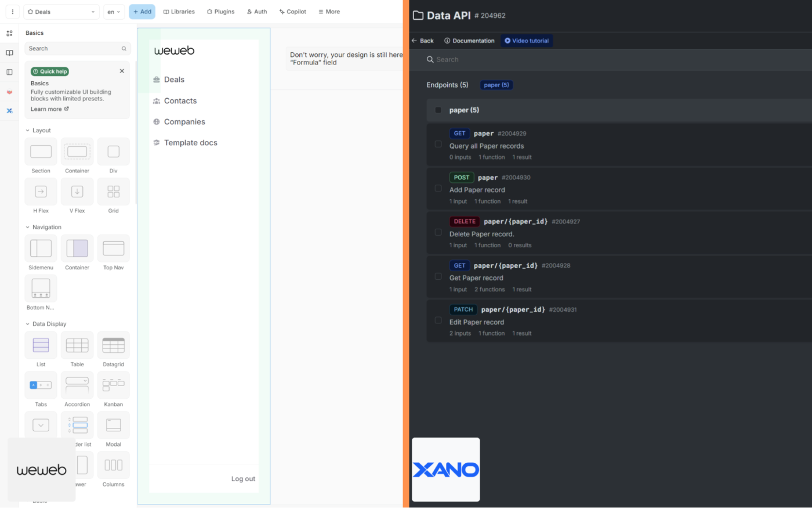The height and width of the screenshot is (508, 812).
Task: Open the Video tutorial button in Xano
Action: pos(527,41)
